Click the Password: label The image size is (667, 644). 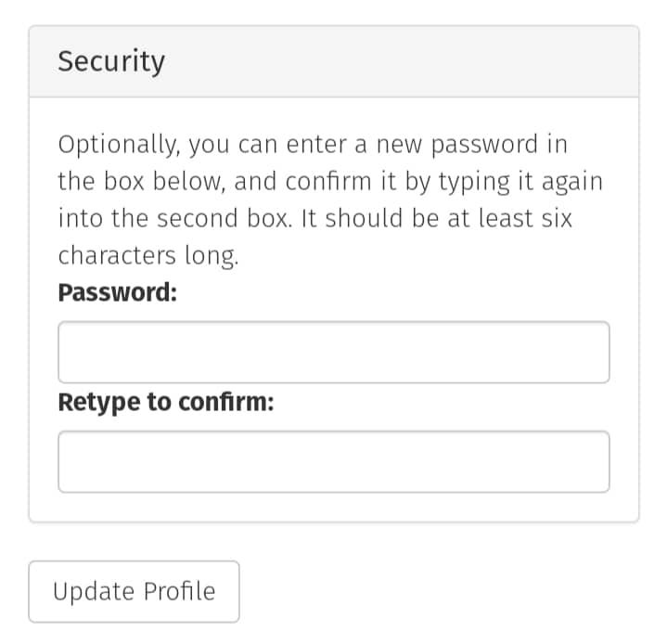pos(118,292)
